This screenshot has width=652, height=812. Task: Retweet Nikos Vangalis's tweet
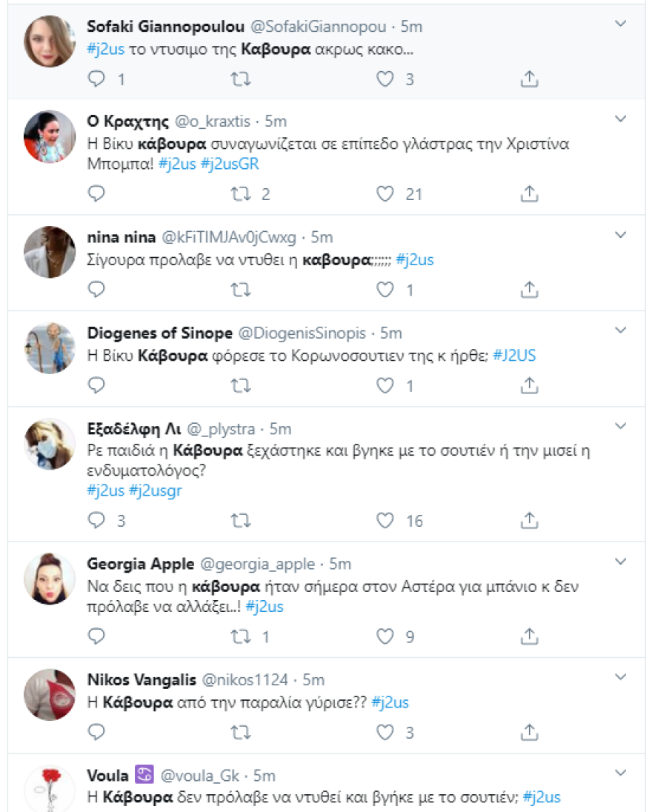239,732
